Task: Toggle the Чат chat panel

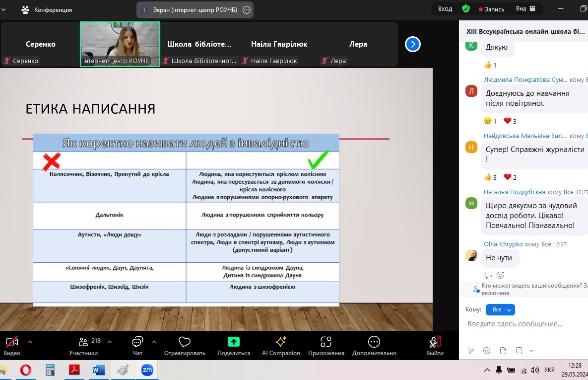Action: (137, 342)
